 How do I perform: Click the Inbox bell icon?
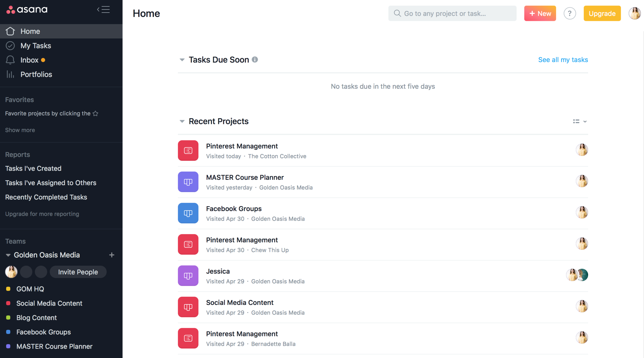[x=10, y=60]
